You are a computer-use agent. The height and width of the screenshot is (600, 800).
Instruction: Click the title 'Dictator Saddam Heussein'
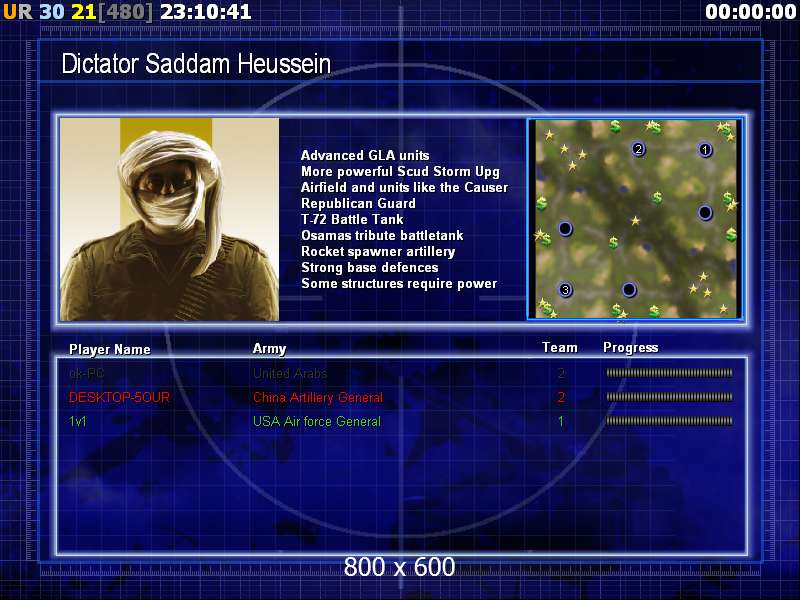(196, 64)
